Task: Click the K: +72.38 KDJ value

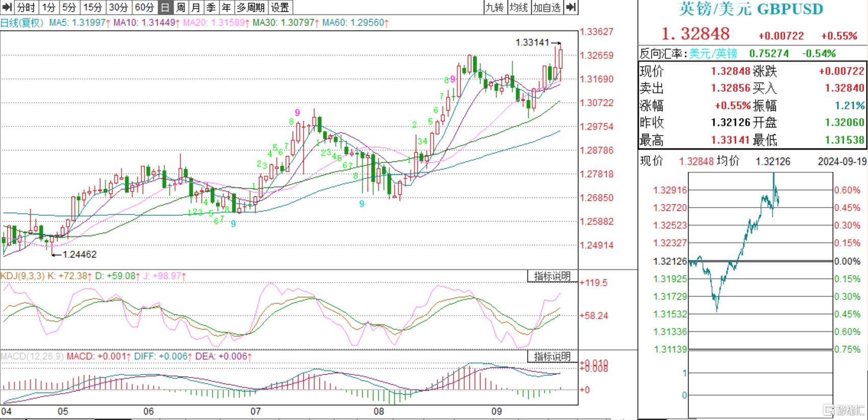Action: pyautogui.click(x=70, y=276)
